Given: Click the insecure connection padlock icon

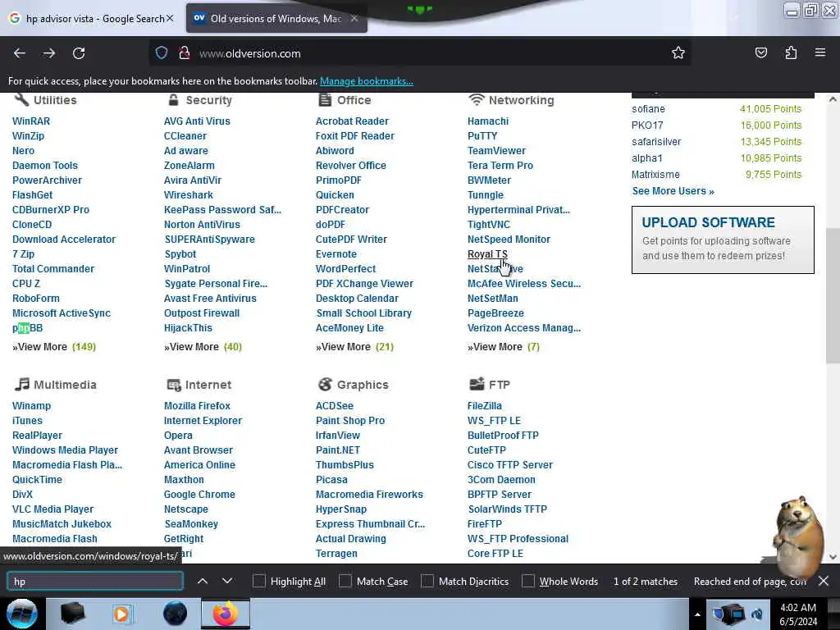Looking at the screenshot, I should (x=185, y=53).
